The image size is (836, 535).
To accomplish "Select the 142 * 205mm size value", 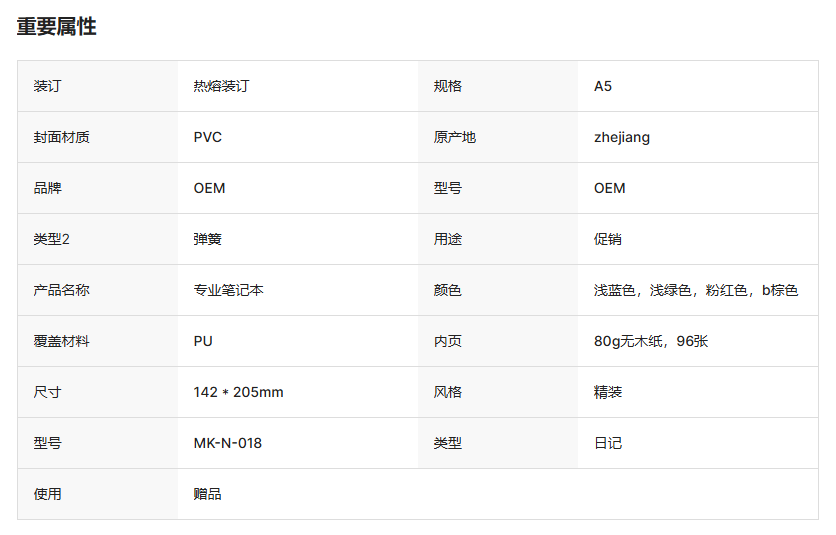I will tap(238, 392).
